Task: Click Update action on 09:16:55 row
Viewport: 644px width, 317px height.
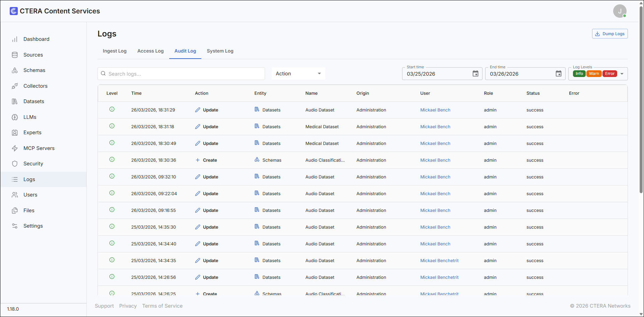Action: 210,211
